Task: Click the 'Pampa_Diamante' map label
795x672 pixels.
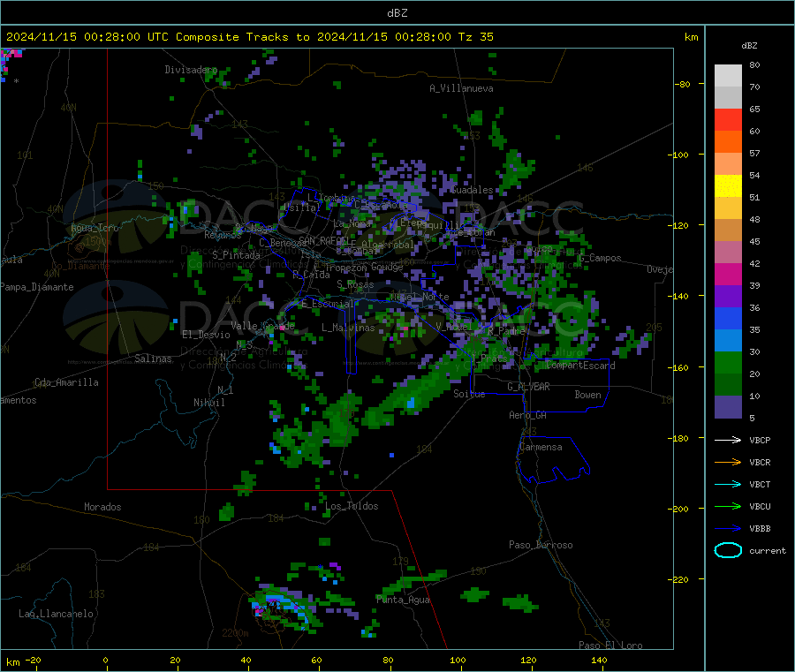Action: pos(36,287)
